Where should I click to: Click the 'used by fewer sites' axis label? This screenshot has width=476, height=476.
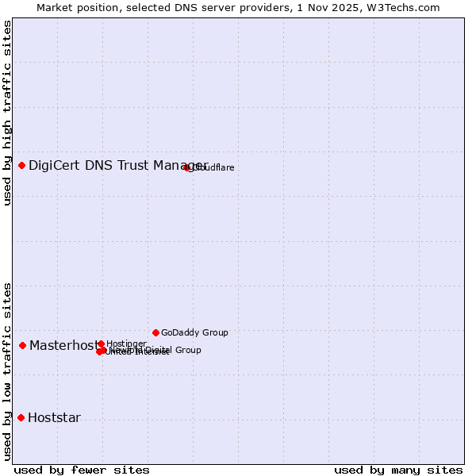[x=82, y=470]
